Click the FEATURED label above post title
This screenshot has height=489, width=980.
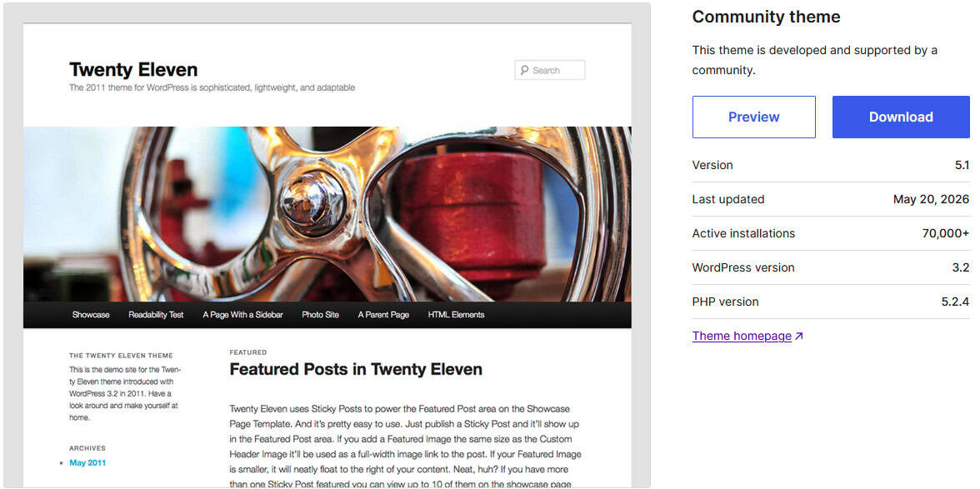[248, 352]
